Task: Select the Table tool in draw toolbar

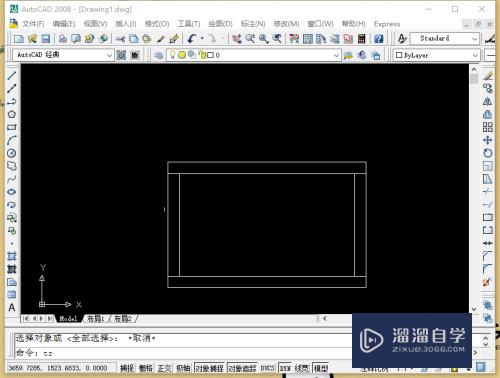Action: (12, 295)
